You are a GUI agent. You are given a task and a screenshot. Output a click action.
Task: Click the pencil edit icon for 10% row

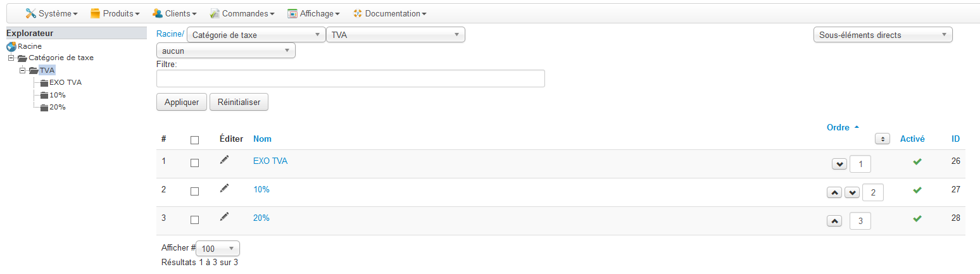tap(224, 188)
